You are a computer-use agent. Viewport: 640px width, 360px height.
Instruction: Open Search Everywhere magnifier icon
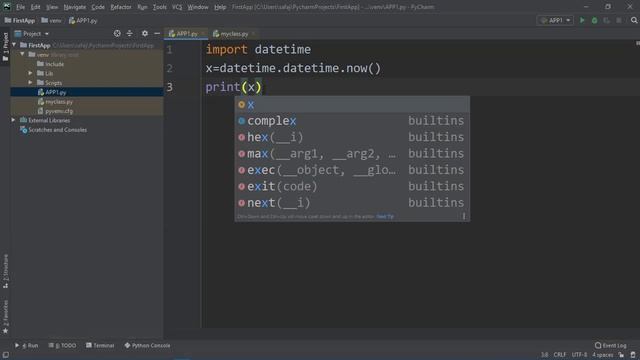(x=633, y=20)
